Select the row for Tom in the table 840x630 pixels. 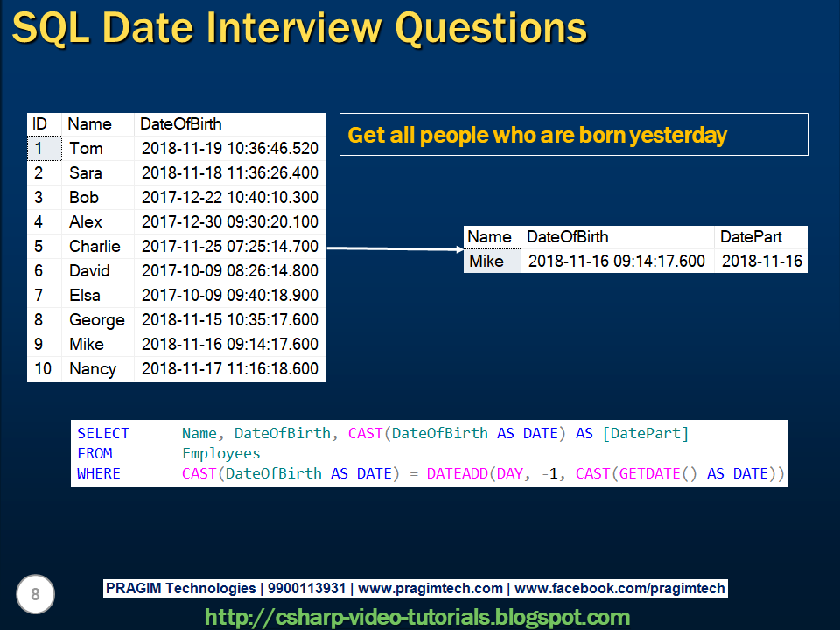pos(85,148)
